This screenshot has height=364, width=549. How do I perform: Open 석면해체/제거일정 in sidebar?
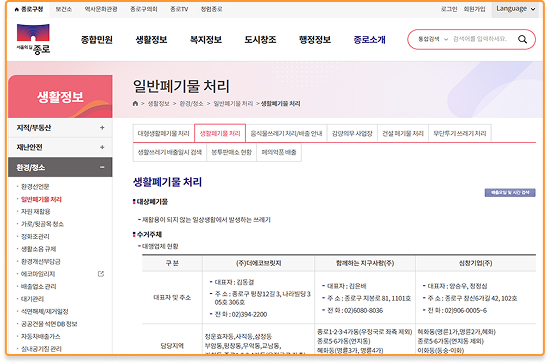tap(45, 311)
